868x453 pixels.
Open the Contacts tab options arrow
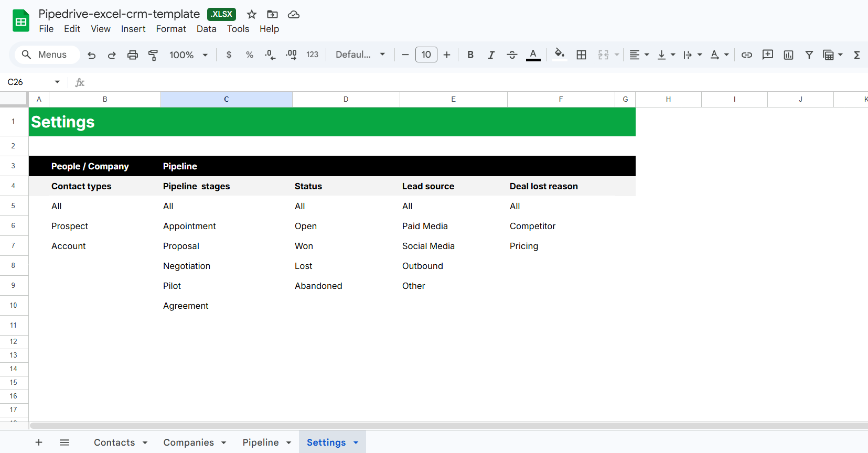(145, 443)
